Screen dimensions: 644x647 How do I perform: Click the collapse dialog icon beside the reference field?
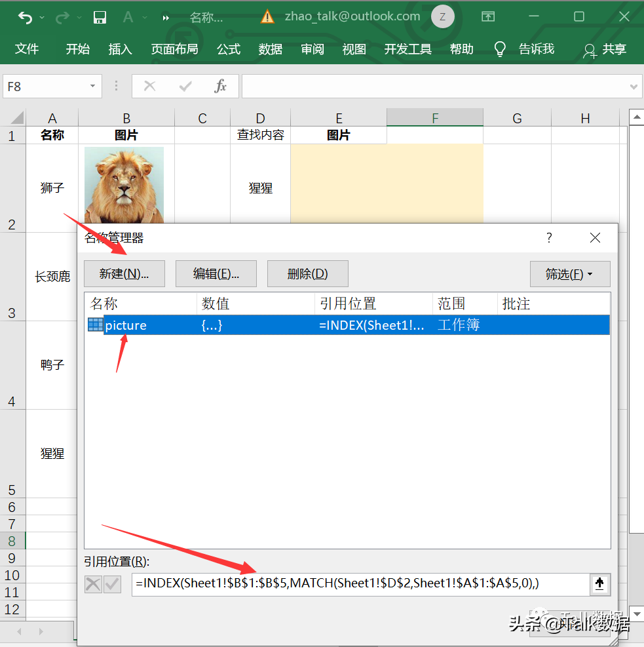[600, 584]
